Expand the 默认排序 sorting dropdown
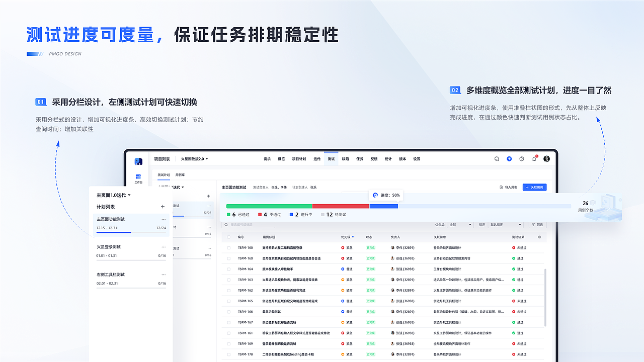The width and height of the screenshot is (644, 362). 506,224
